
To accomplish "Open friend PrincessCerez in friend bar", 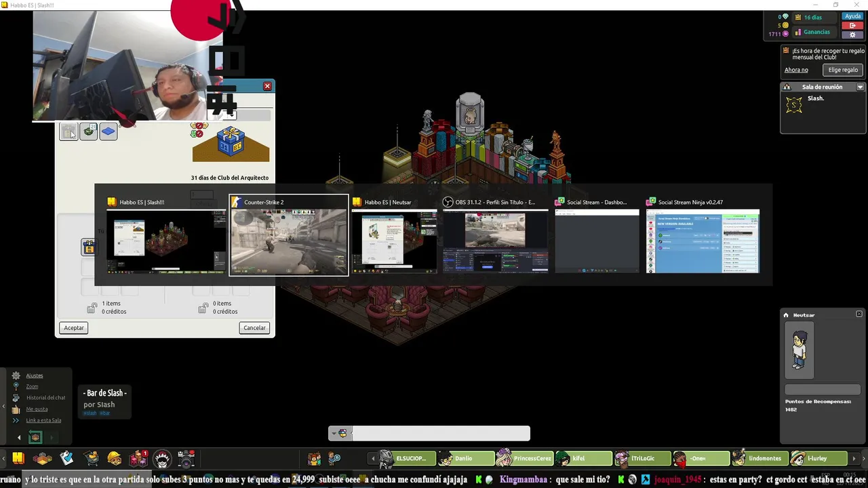I will coord(525,459).
